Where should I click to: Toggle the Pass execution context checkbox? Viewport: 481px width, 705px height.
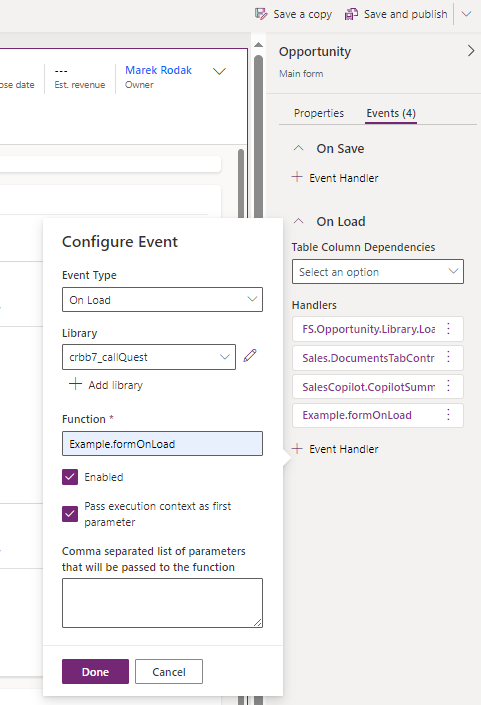[x=70, y=514]
